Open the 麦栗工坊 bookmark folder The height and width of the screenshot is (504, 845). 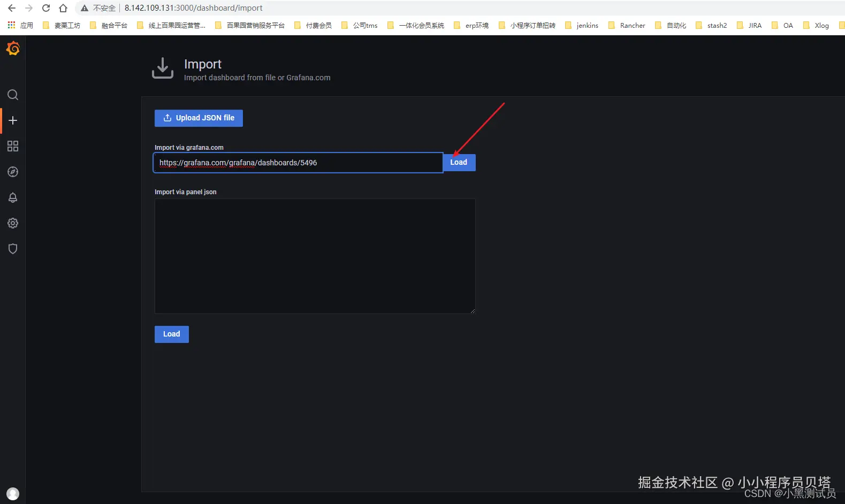coord(62,25)
